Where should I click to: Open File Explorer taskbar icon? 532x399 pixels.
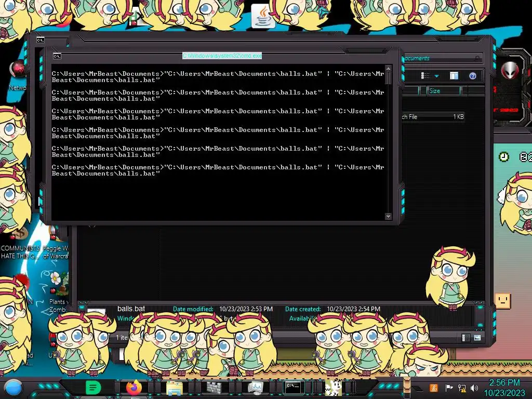175,388
